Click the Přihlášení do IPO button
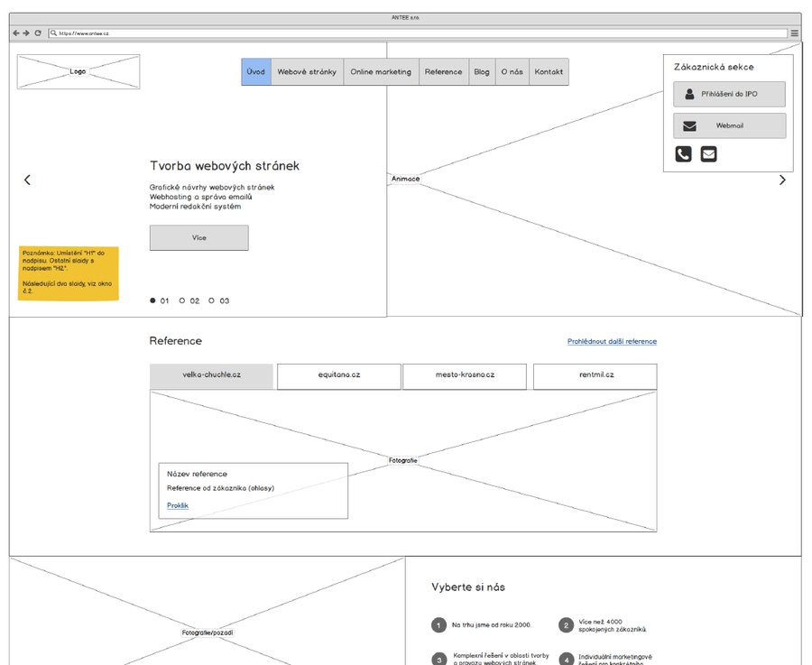The height and width of the screenshot is (665, 812). coord(729,95)
